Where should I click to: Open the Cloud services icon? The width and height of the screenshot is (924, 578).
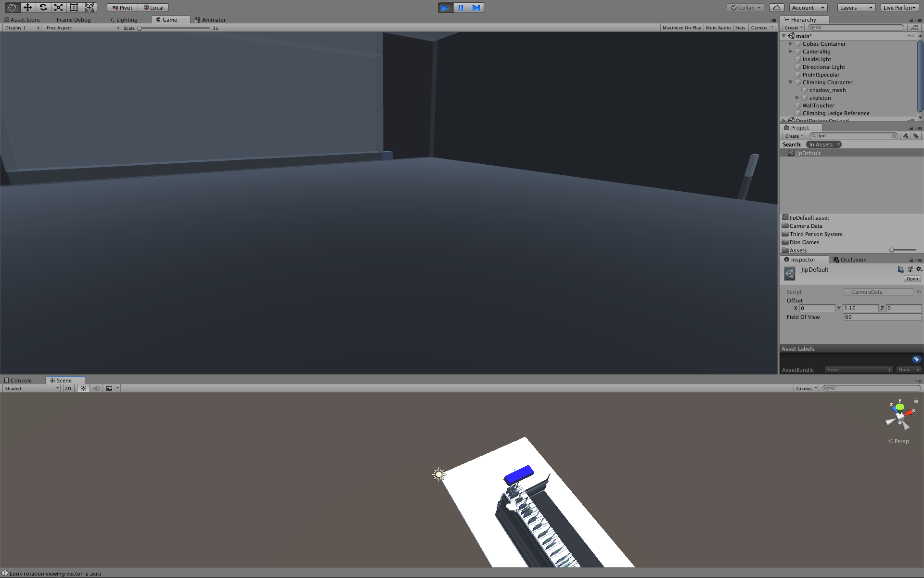pos(776,8)
